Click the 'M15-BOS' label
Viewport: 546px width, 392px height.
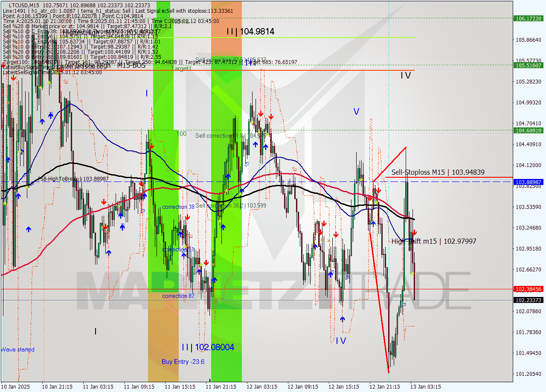(x=131, y=66)
